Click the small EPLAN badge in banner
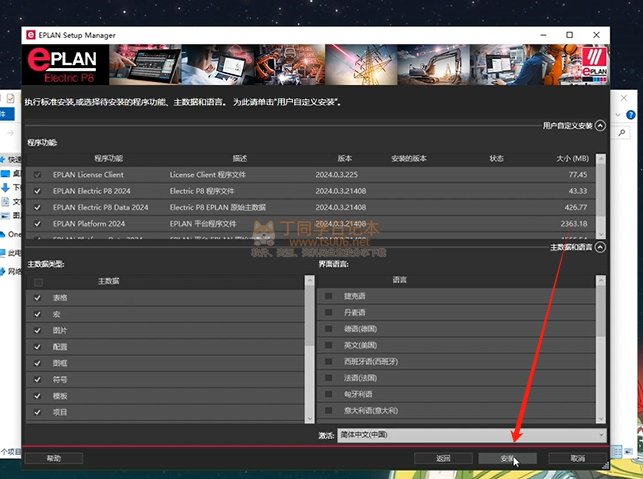Image resolution: width=643 pixels, height=479 pixels. coord(592,65)
